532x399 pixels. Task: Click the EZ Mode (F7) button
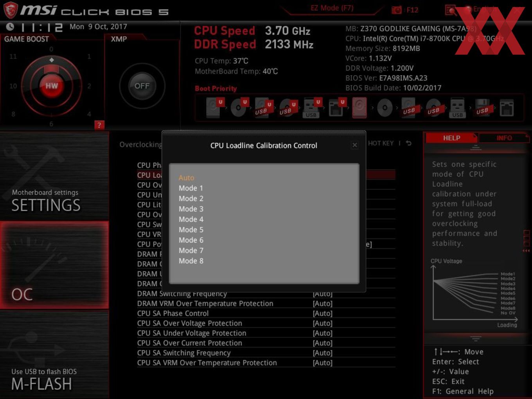[x=332, y=8]
